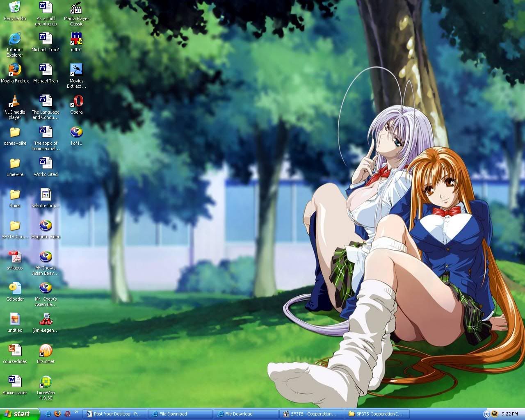This screenshot has height=420, width=525.
Task: Open the Anime paper Word document
Action: [15, 385]
